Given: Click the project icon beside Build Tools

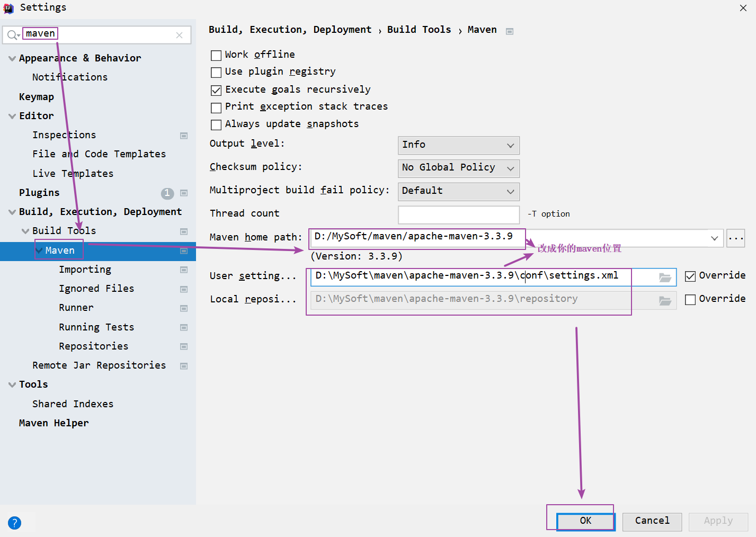Looking at the screenshot, I should pos(184,231).
